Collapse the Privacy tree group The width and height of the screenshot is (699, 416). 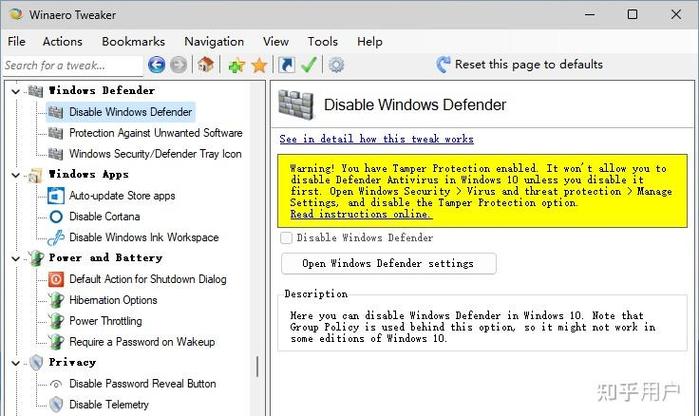click(16, 363)
